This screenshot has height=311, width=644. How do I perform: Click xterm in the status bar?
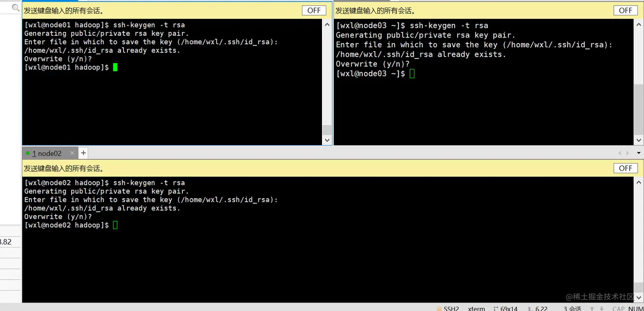click(476, 308)
